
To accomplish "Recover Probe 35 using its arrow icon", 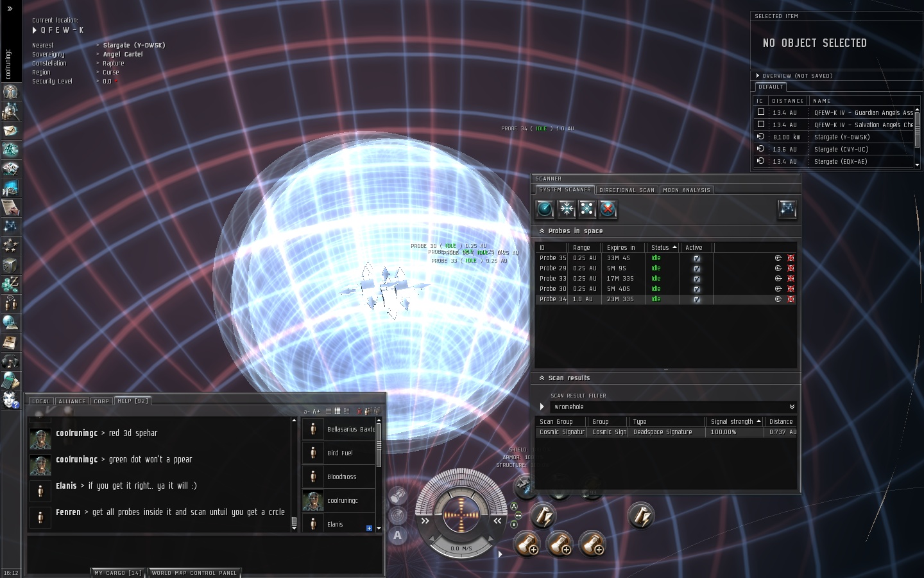I will tap(778, 258).
